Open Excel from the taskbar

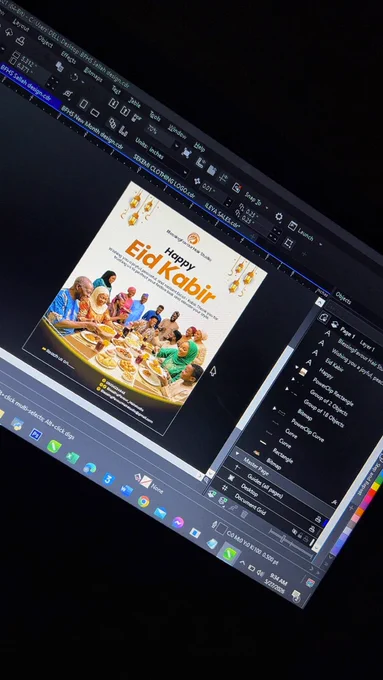(x=72, y=457)
